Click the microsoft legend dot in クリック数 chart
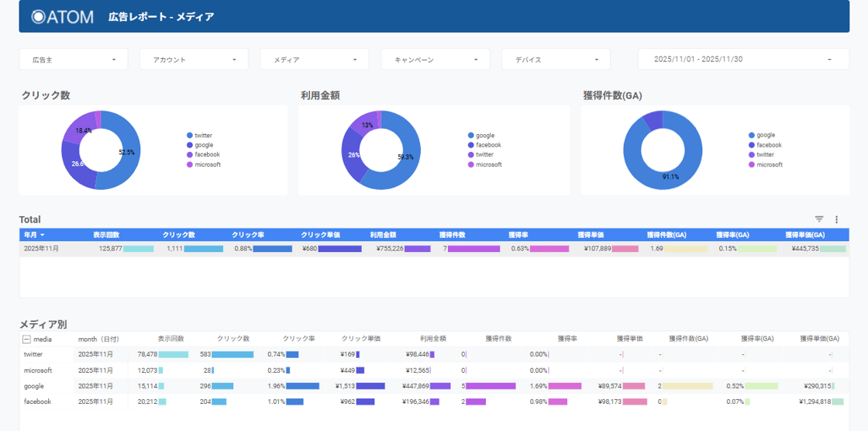 (x=190, y=164)
